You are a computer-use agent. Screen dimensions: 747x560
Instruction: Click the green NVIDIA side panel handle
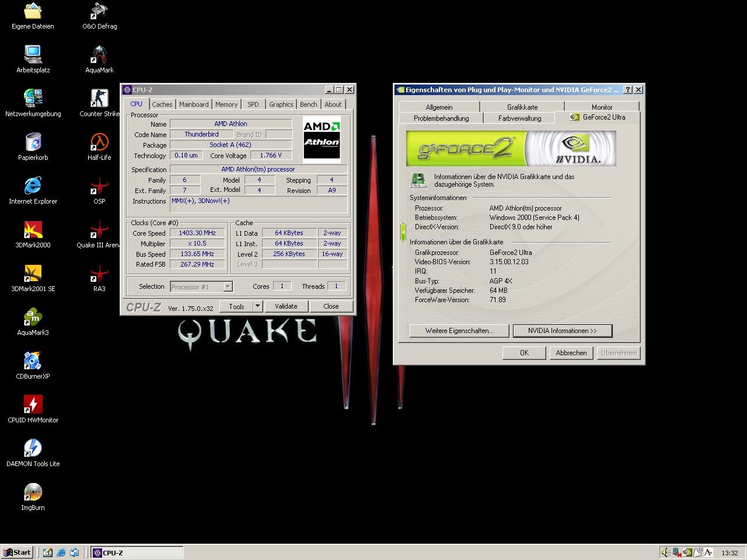(x=403, y=232)
